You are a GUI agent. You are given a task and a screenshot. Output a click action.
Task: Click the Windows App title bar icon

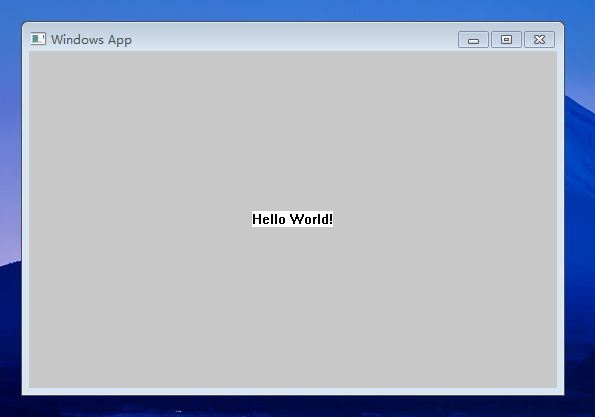click(x=38, y=39)
